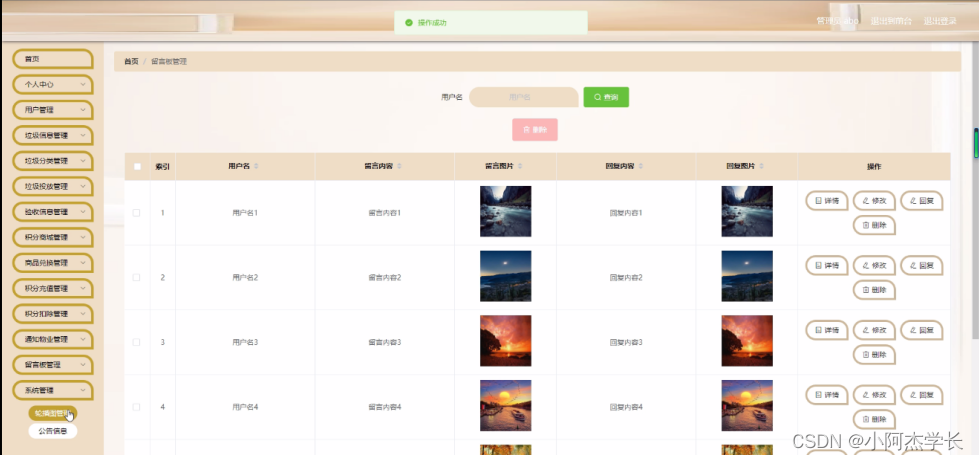Click the sort icon beside 用户名 column header

point(256,167)
